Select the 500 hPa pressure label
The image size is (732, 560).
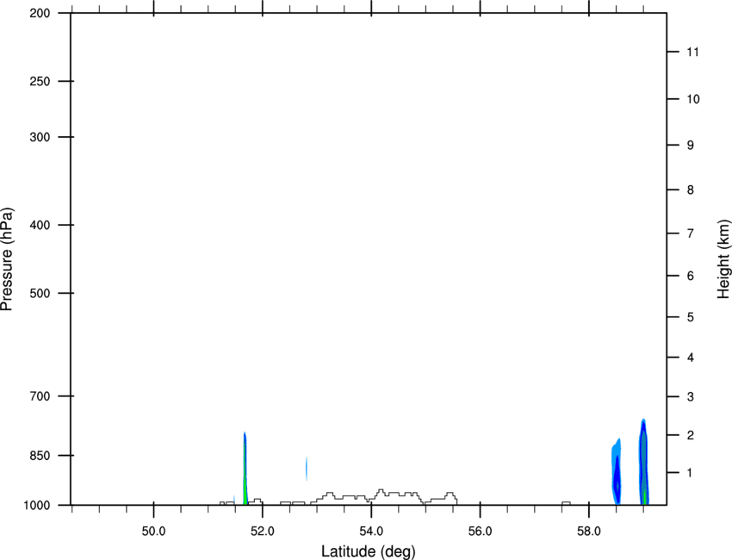pyautogui.click(x=40, y=293)
